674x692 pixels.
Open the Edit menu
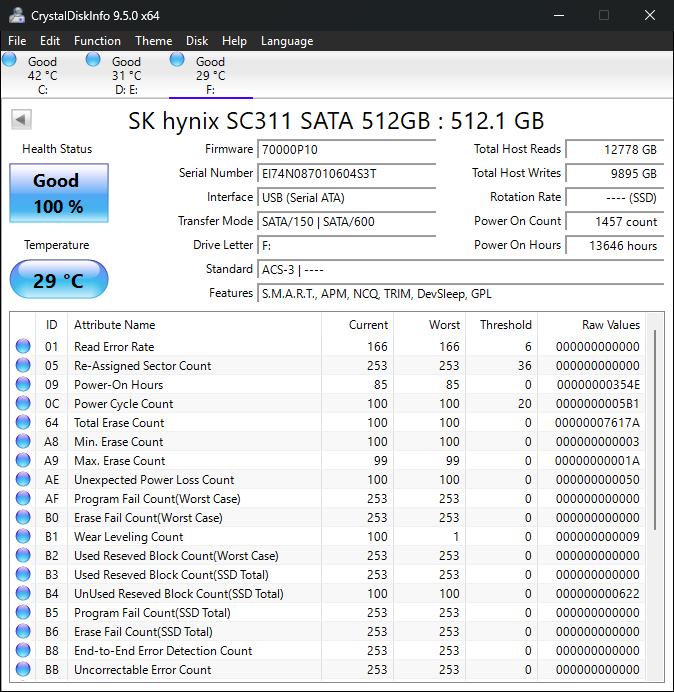49,41
